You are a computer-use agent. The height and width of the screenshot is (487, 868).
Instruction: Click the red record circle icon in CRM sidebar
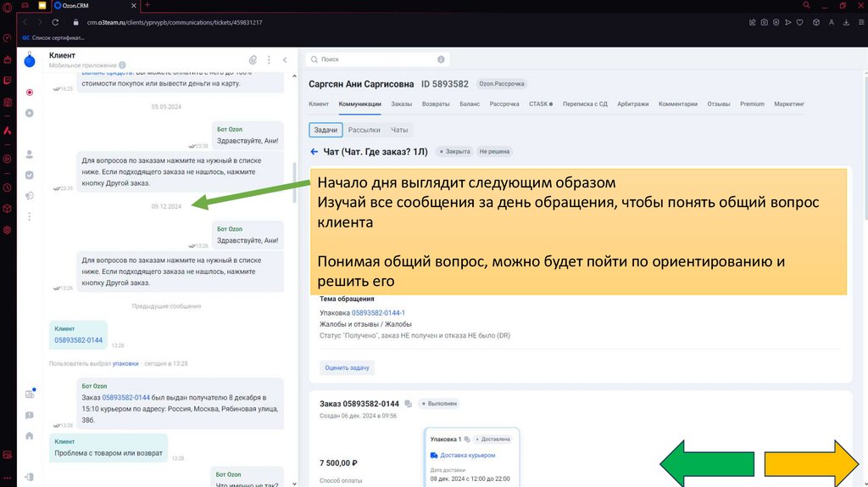[30, 92]
